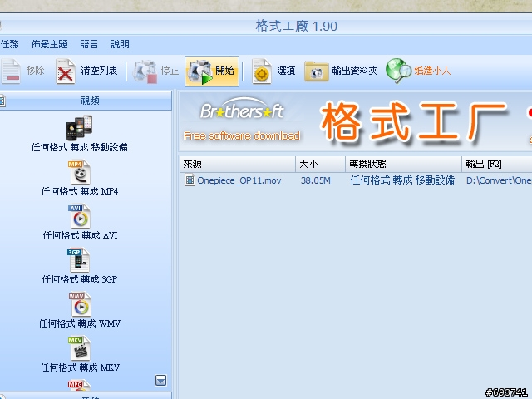Viewport: 532px width, 399px height.
Task: Click the 輸出資料夾 (Output Folder) label
Action: (x=355, y=71)
